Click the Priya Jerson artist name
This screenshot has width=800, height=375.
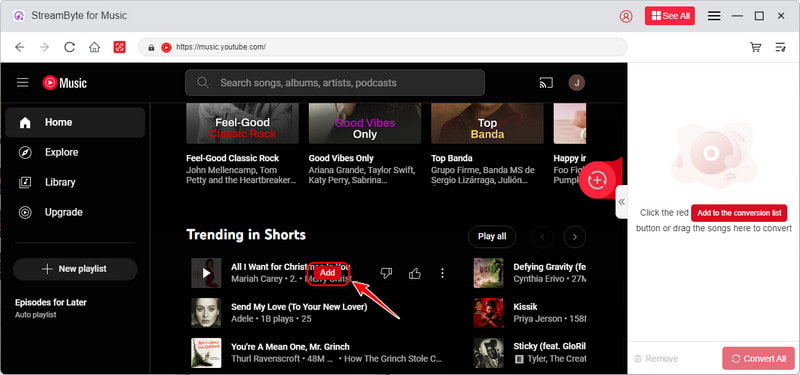537,319
